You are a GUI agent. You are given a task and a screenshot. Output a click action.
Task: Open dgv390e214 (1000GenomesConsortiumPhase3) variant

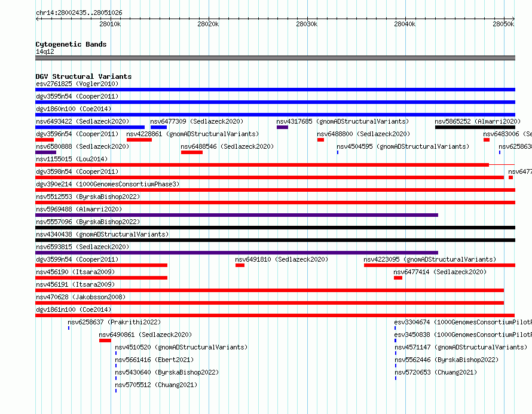pos(108,184)
